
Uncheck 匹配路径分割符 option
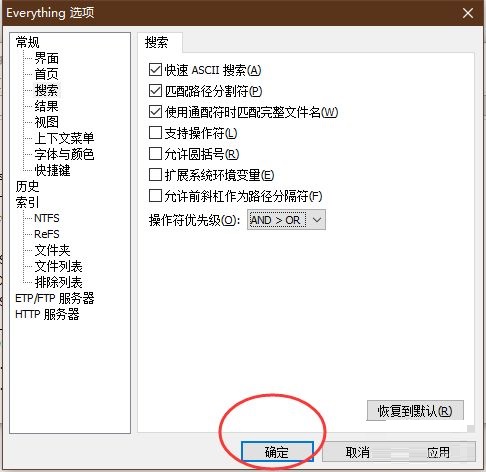click(155, 91)
